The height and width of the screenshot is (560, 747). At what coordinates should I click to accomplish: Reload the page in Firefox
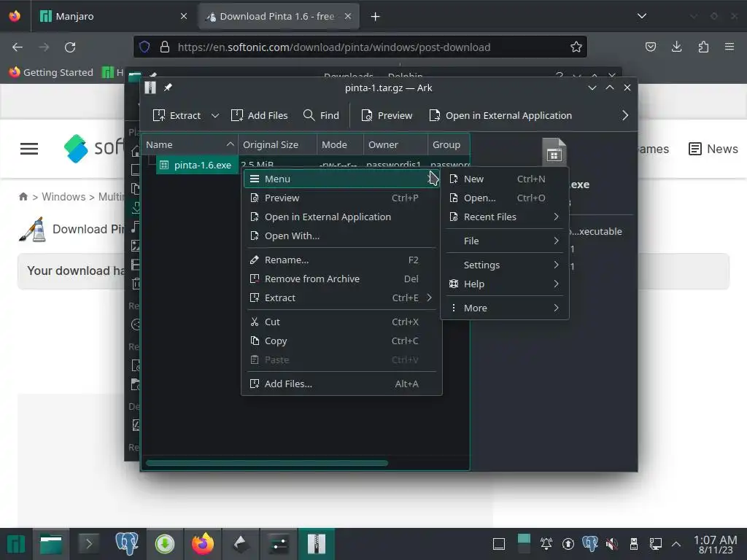tap(70, 47)
